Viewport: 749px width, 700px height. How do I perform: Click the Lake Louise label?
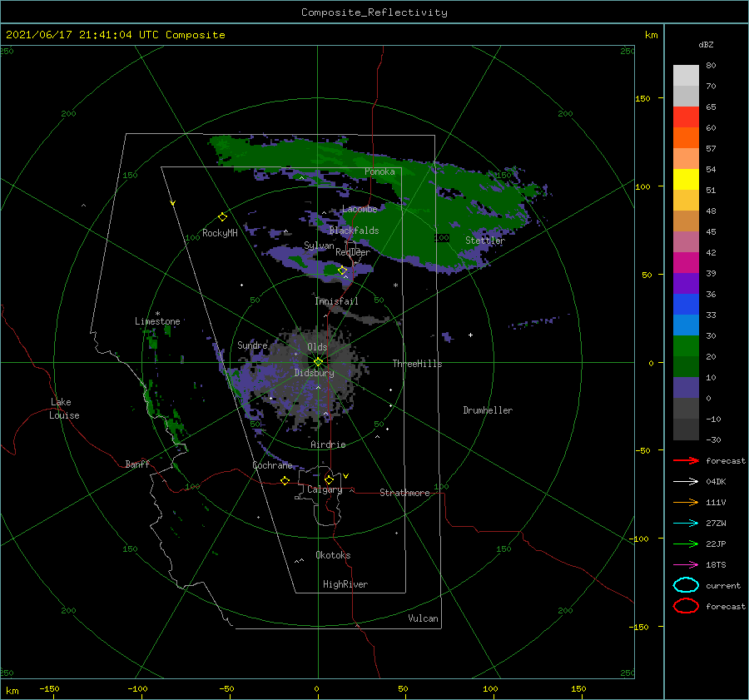click(x=64, y=409)
